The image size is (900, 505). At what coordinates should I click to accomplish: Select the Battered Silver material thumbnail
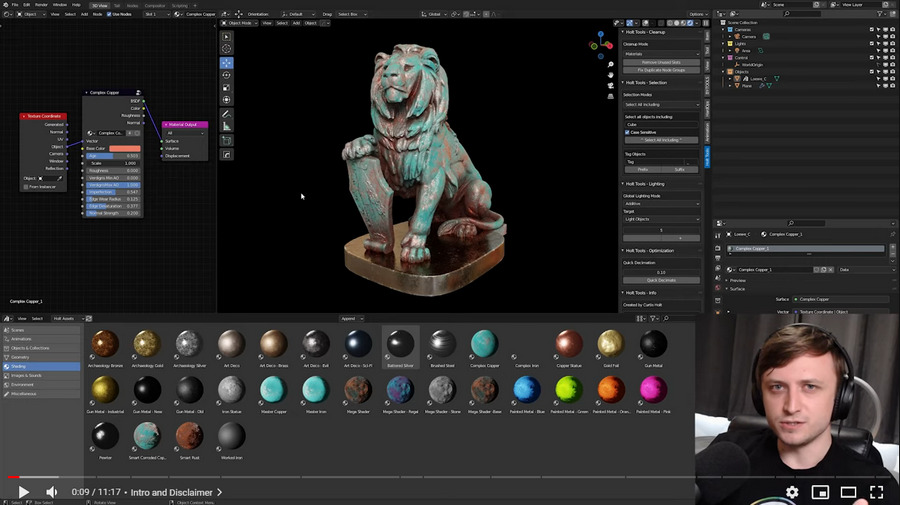click(x=400, y=345)
